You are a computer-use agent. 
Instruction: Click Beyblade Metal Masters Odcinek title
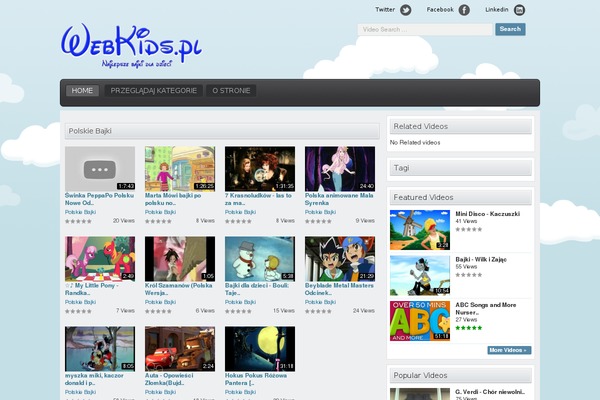coord(339,289)
